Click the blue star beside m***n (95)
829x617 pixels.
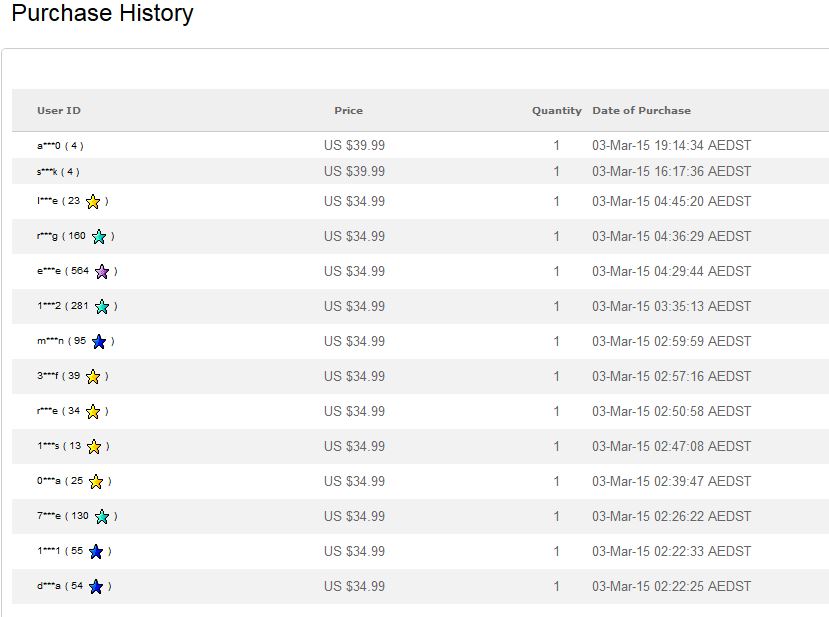click(x=99, y=342)
